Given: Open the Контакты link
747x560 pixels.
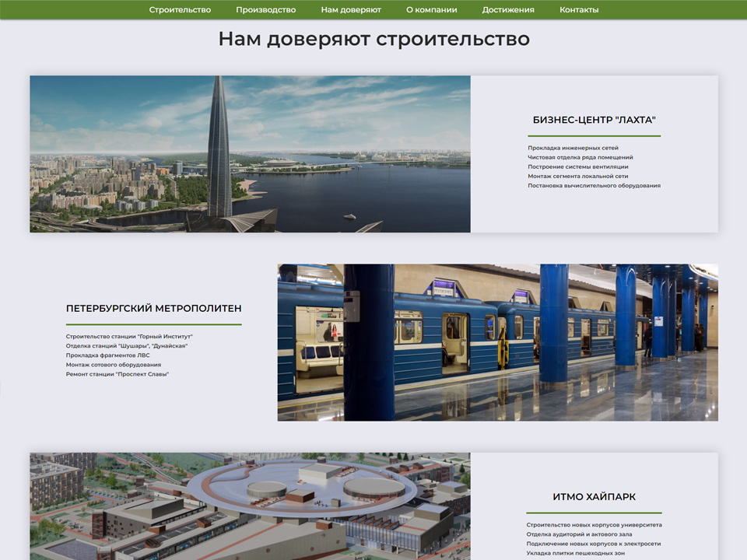Looking at the screenshot, I should (579, 10).
